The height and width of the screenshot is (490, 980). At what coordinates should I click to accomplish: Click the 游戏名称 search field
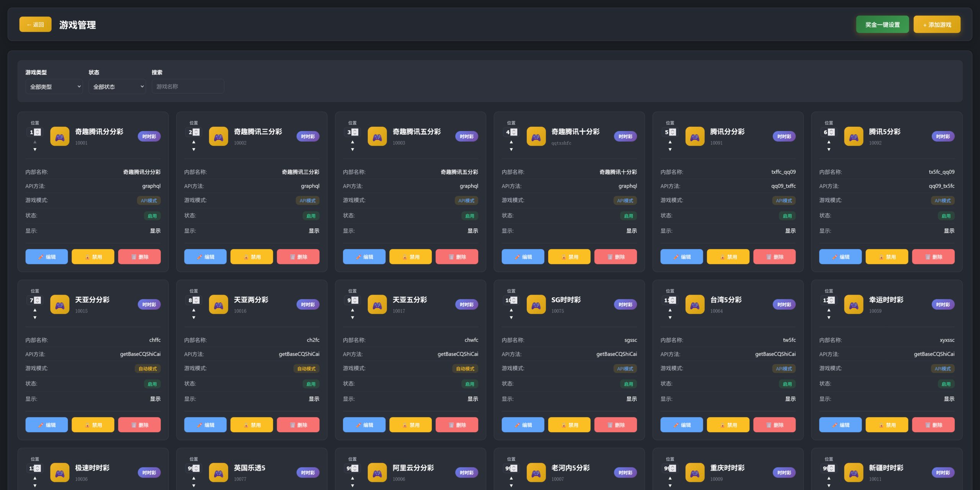pos(188,87)
